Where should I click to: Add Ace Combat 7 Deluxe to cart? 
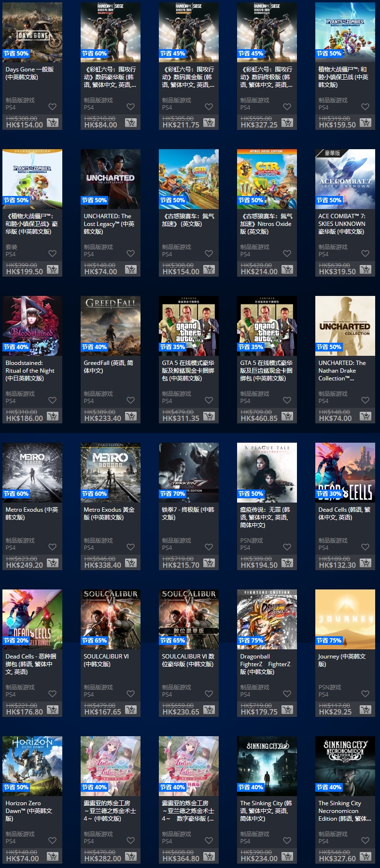tap(366, 269)
